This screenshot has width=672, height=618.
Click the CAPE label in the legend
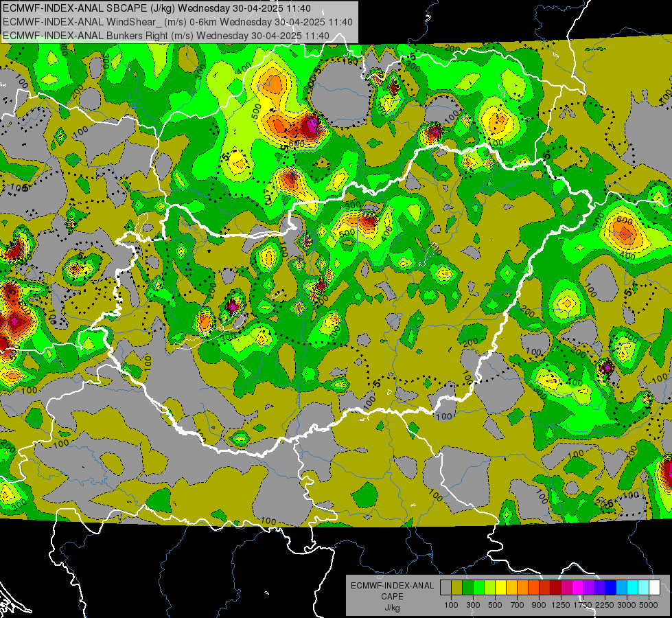[392, 596]
